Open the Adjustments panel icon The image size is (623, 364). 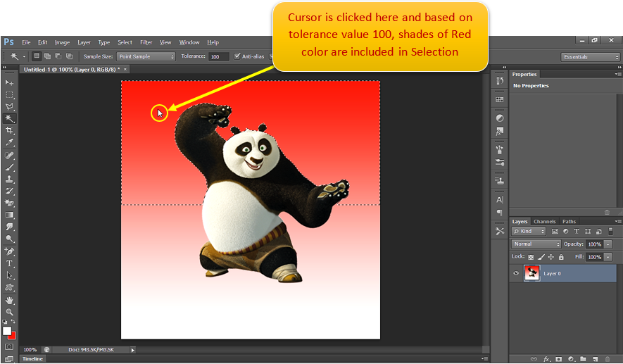tap(500, 118)
